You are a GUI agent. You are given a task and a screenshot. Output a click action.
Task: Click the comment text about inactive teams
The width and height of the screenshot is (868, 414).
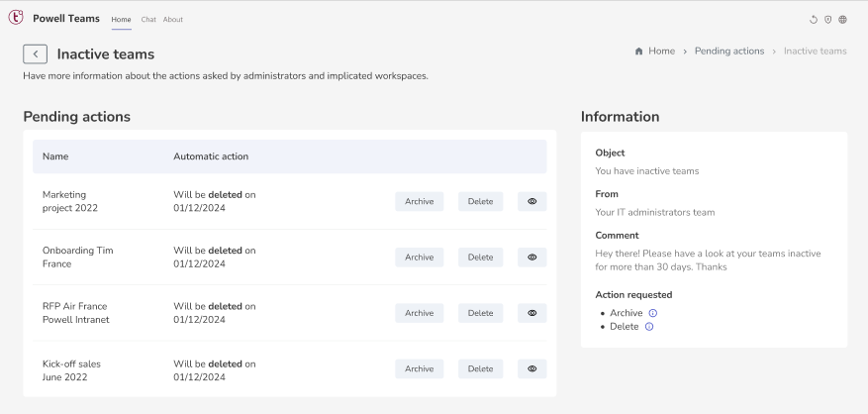708,260
